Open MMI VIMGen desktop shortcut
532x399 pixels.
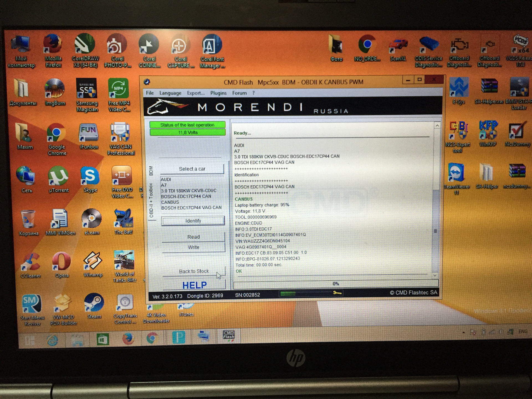(60, 222)
